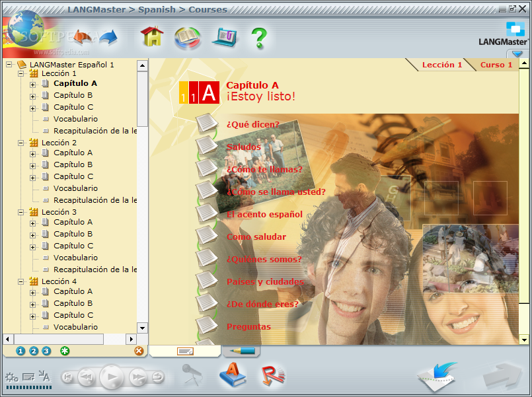This screenshot has width=532, height=397.
Task: Click the tree panel scroll down arrow
Action: pos(142,328)
